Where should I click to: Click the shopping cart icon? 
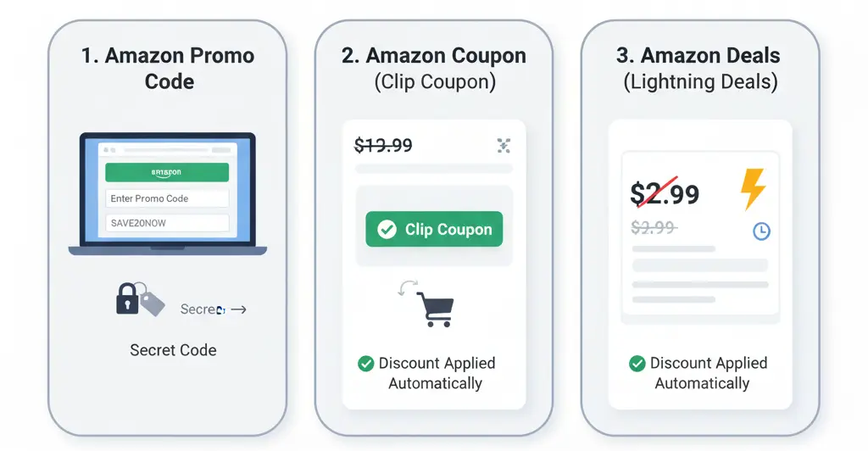pos(435,309)
